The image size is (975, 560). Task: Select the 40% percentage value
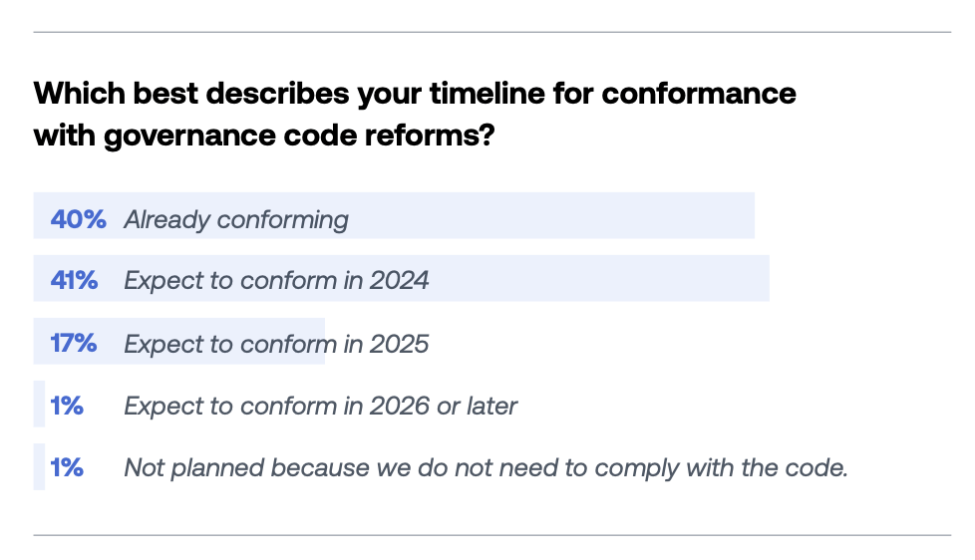tap(78, 219)
